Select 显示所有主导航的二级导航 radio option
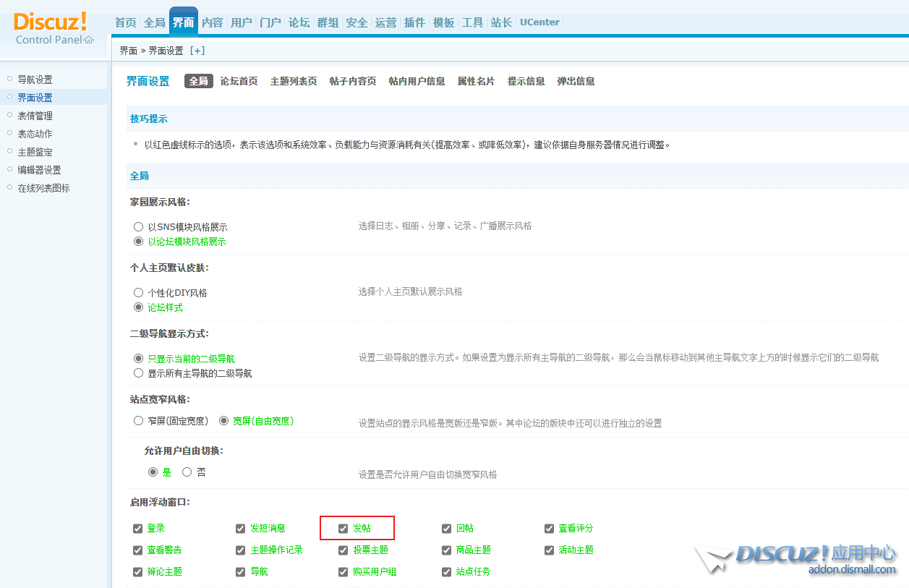 [x=139, y=373]
